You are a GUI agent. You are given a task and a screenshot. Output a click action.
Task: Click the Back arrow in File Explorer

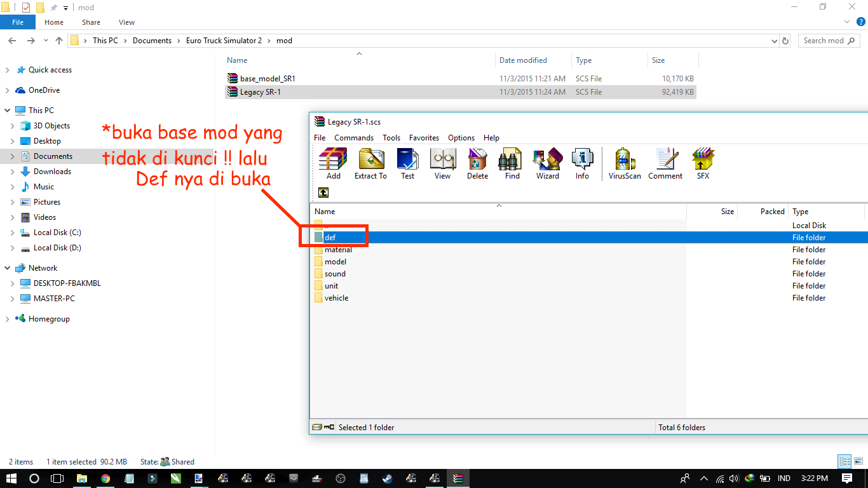click(x=12, y=41)
